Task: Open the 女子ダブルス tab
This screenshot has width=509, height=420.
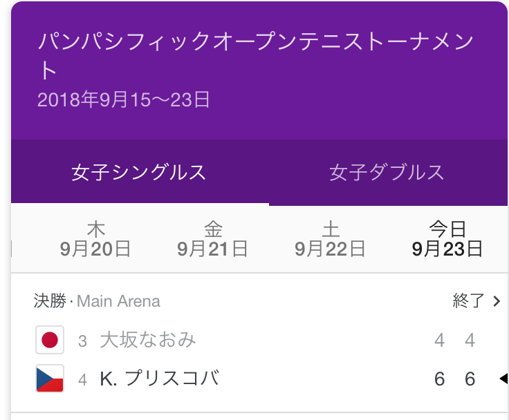Action: [x=387, y=173]
